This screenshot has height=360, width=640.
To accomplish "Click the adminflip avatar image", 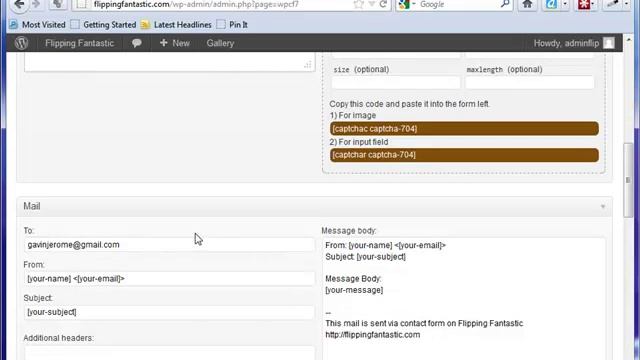I will [609, 43].
